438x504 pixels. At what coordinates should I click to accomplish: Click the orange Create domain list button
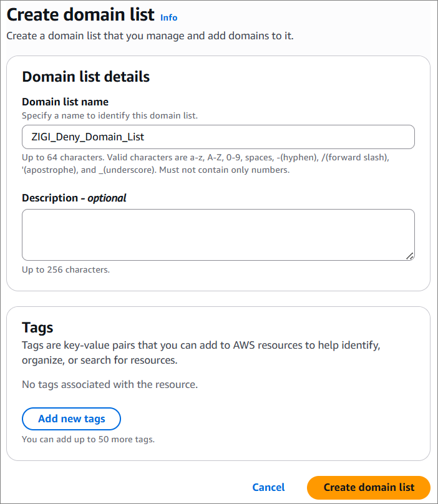tap(369, 487)
